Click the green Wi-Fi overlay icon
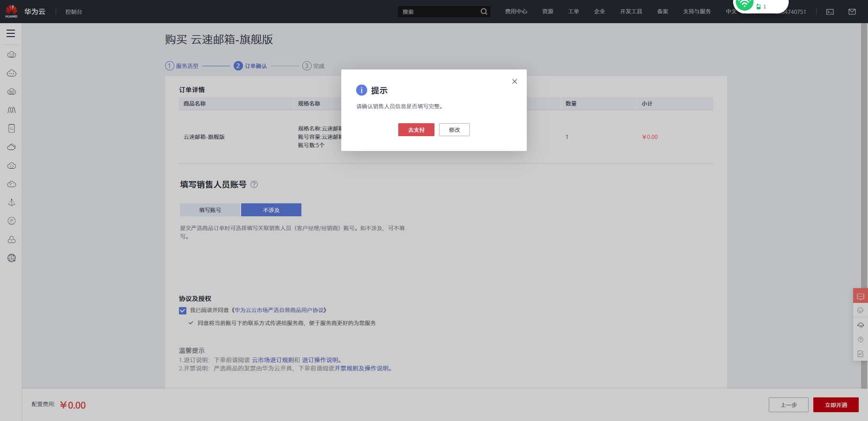Viewport: 868px width, 421px height. [x=744, y=5]
